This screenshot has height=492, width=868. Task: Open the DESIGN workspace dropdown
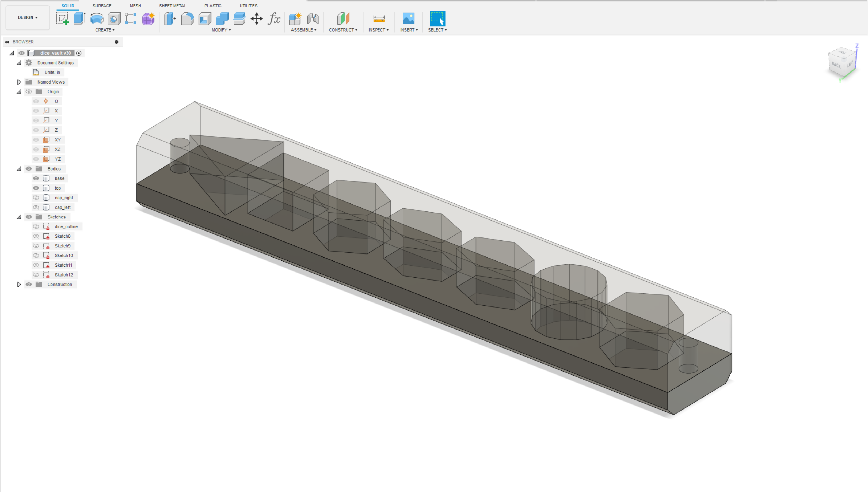pyautogui.click(x=27, y=18)
